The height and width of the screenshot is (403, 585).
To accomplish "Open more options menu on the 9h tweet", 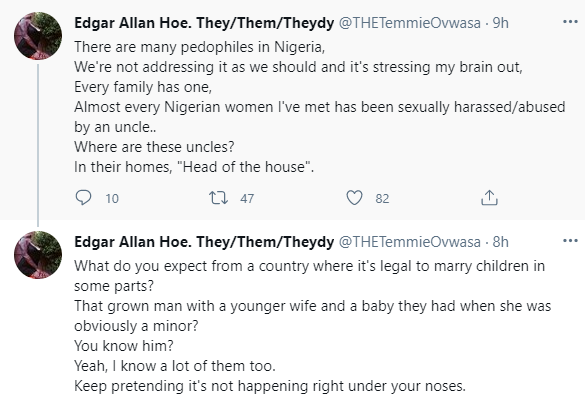I will (x=570, y=22).
